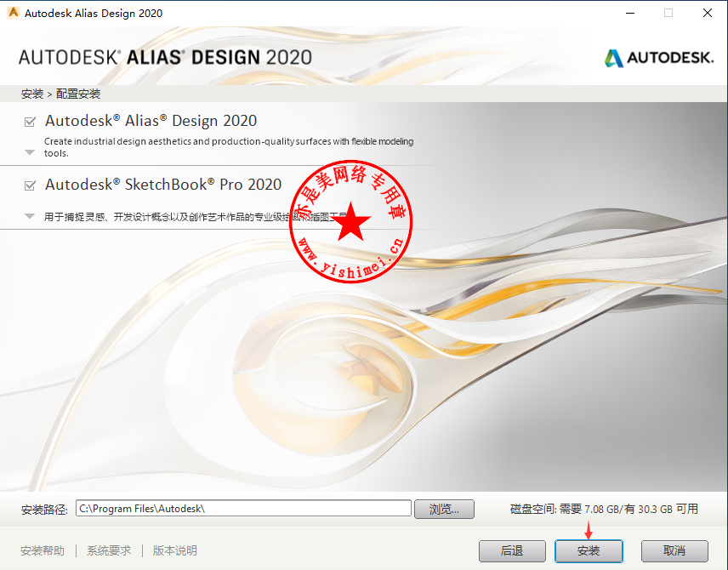
Task: Click the 安装路径 label
Action: [44, 510]
